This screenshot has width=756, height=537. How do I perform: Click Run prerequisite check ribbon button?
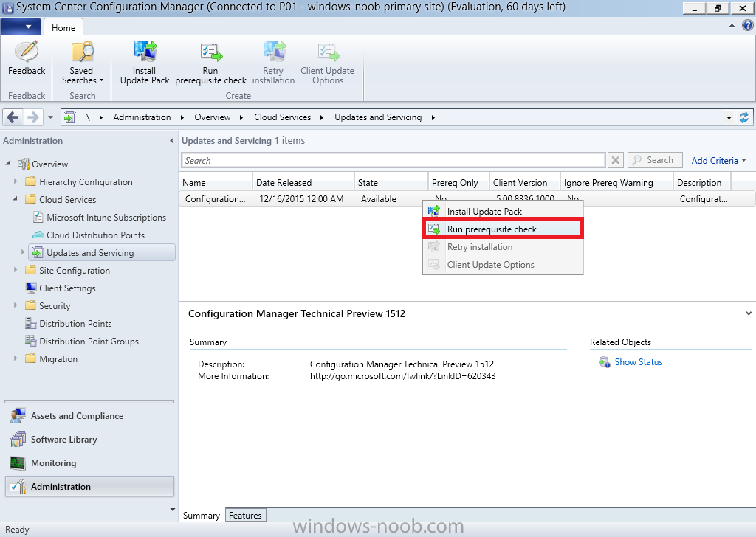210,63
